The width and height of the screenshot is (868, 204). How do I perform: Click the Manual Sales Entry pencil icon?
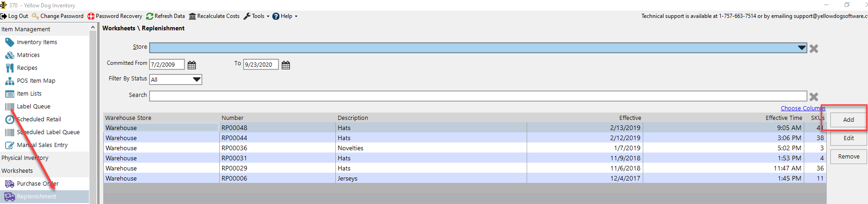(x=10, y=145)
